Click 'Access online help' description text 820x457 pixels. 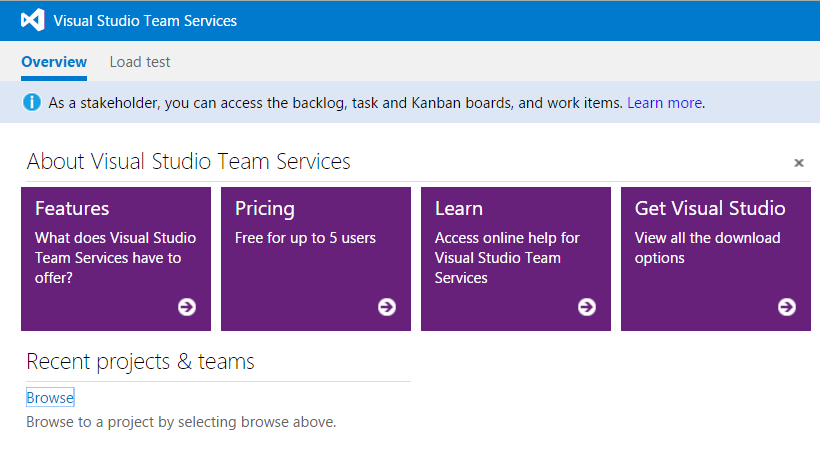507,258
